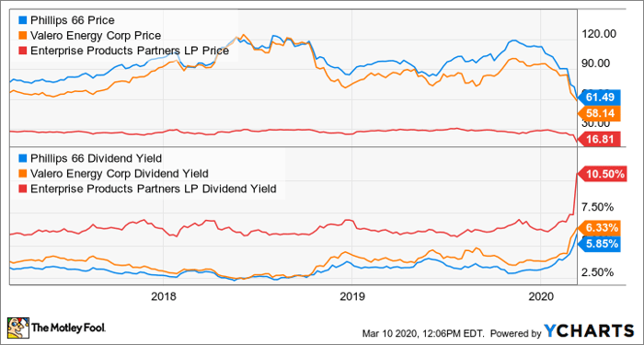This screenshot has height=345, width=644.
Task: Click the 6.33% Valero dividend yield flag
Action: 598,227
